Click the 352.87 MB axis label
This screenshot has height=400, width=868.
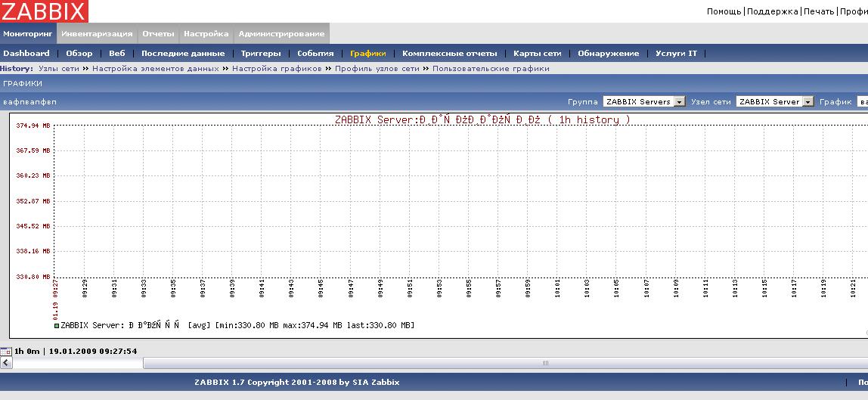pyautogui.click(x=33, y=201)
